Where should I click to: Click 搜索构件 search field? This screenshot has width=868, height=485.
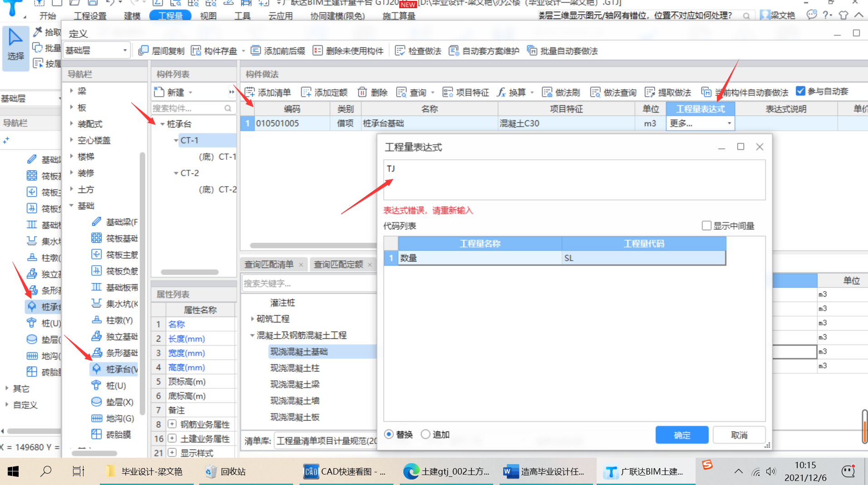(x=193, y=108)
